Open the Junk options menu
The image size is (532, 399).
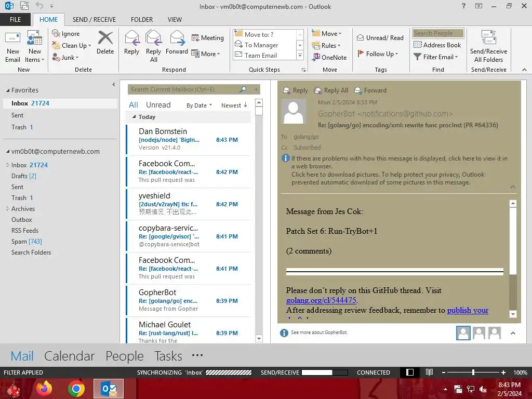[x=65, y=57]
